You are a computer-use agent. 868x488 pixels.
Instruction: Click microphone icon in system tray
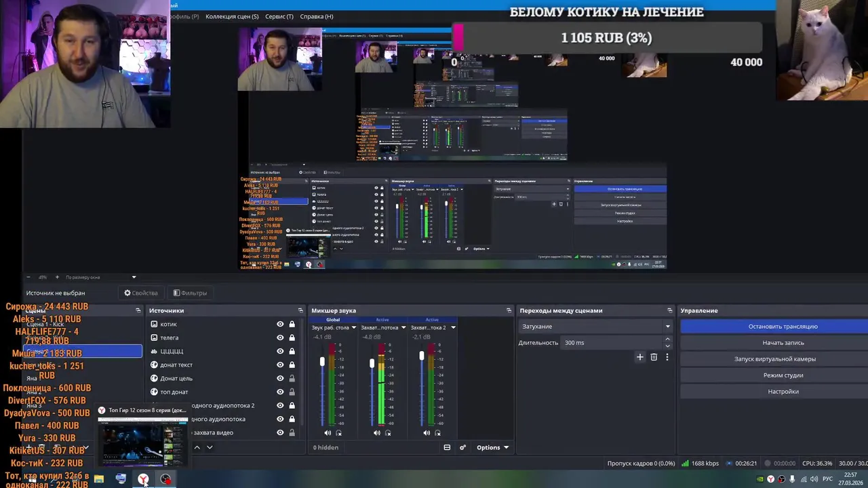pyautogui.click(x=793, y=479)
